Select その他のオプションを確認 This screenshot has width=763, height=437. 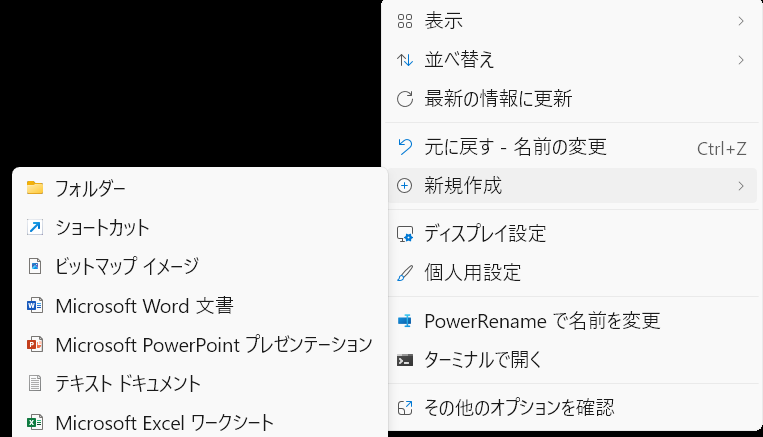point(572,408)
